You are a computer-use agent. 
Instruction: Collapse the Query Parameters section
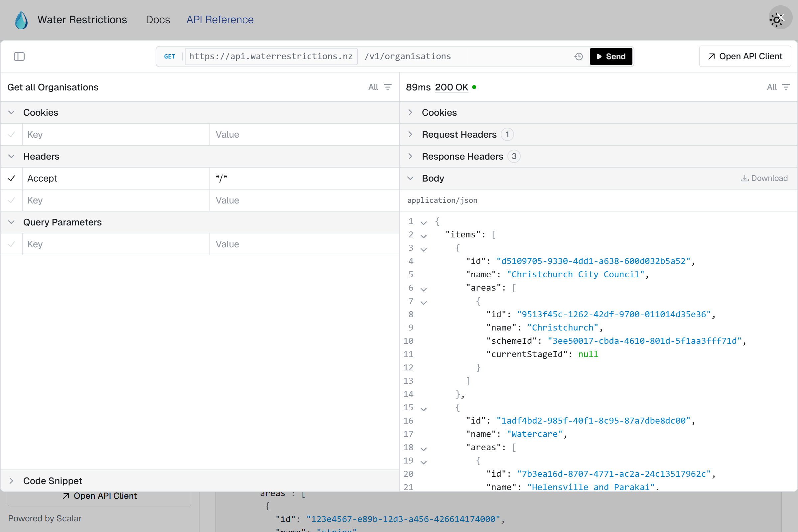(x=11, y=222)
